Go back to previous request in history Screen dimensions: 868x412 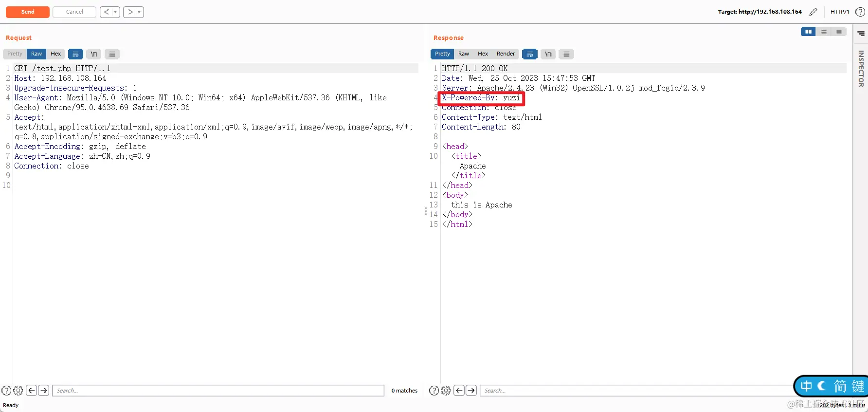107,12
